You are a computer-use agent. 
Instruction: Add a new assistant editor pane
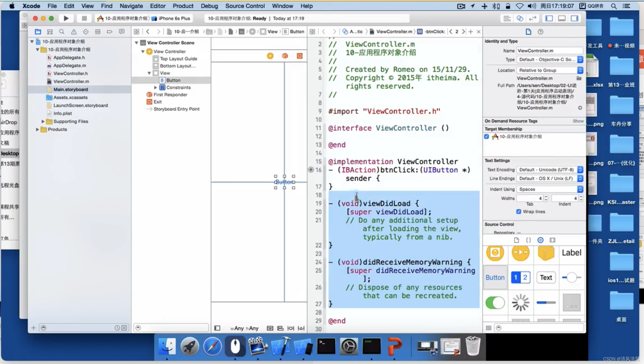471,32
